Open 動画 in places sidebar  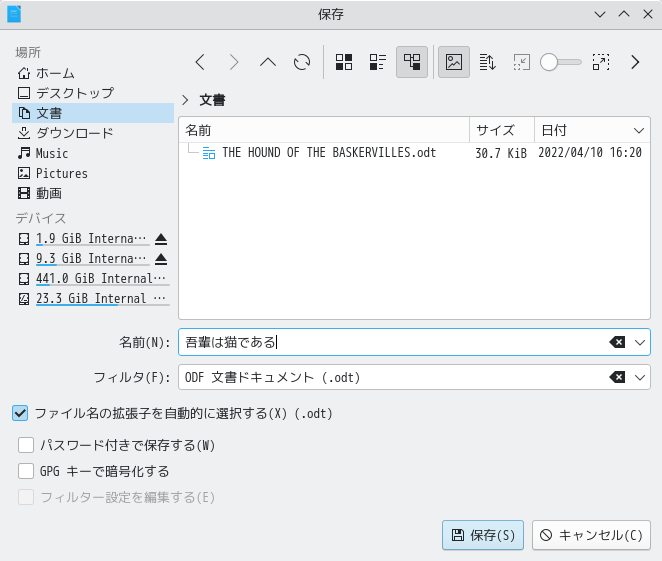click(x=93, y=193)
